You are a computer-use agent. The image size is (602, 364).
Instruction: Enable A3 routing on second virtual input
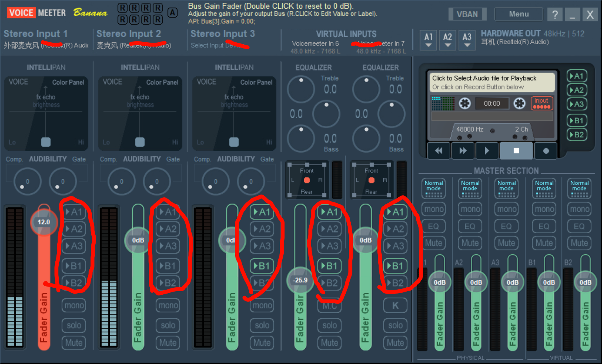tap(395, 246)
